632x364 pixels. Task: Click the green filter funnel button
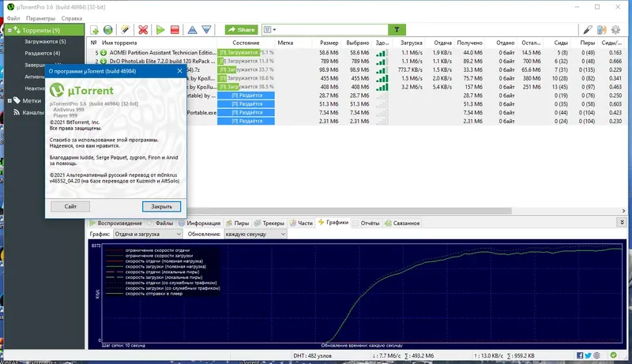397,30
